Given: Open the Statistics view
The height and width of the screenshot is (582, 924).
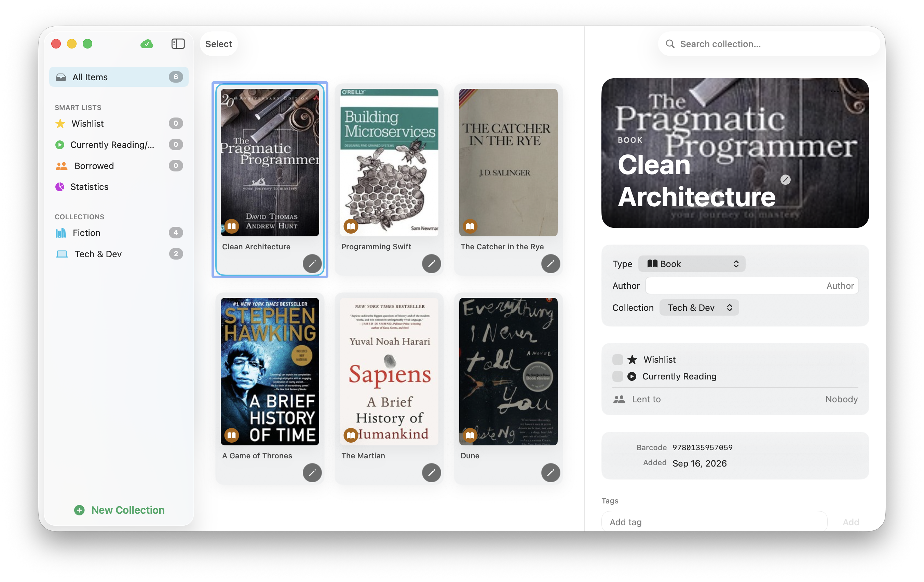Looking at the screenshot, I should [119, 187].
